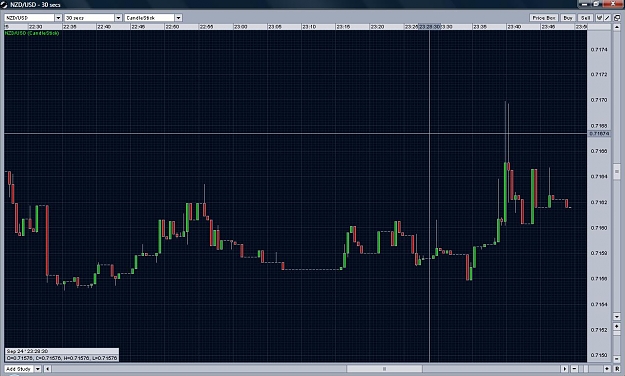Screen dimensions: 625x376
Task: Click the detach window icon in toolbar
Action: (617, 18)
